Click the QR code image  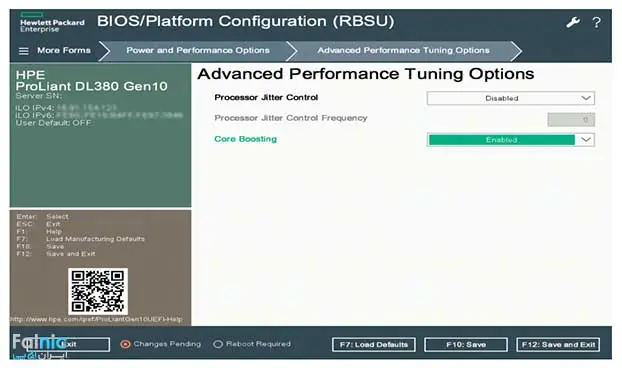98,291
